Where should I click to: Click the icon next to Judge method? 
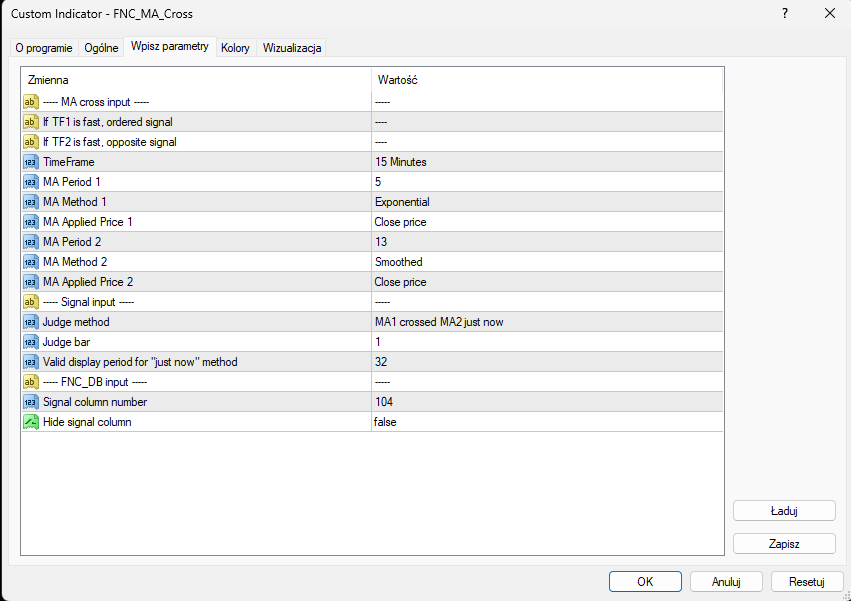pos(30,322)
